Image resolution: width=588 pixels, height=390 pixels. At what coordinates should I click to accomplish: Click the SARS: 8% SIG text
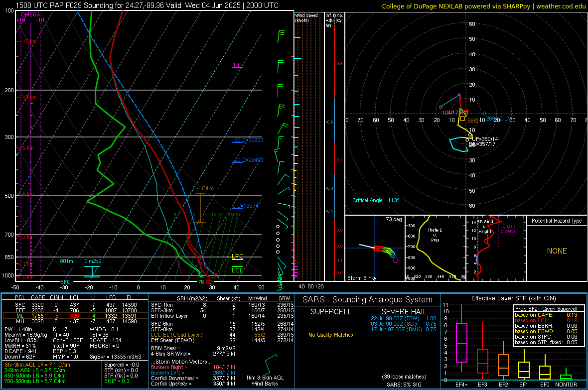pyautogui.click(x=404, y=385)
